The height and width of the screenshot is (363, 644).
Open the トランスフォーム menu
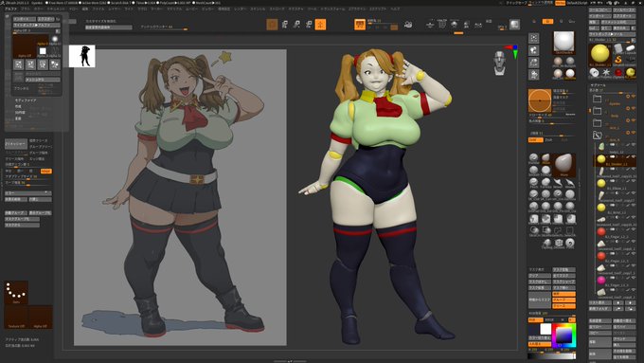click(x=332, y=9)
